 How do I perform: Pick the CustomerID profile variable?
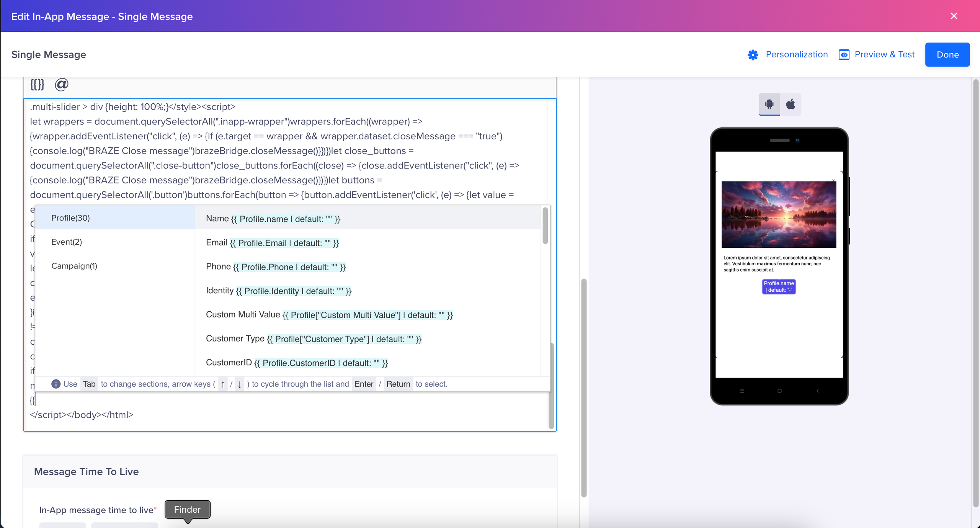tap(297, 363)
